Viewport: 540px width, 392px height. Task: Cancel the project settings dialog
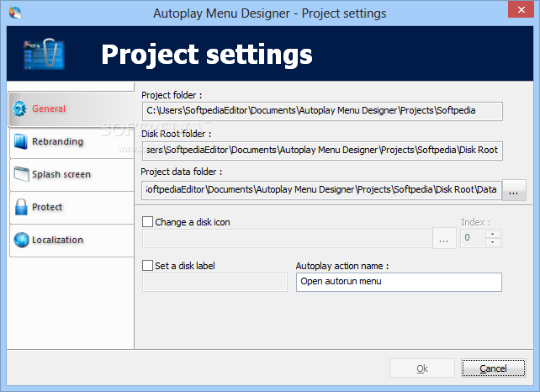click(493, 368)
